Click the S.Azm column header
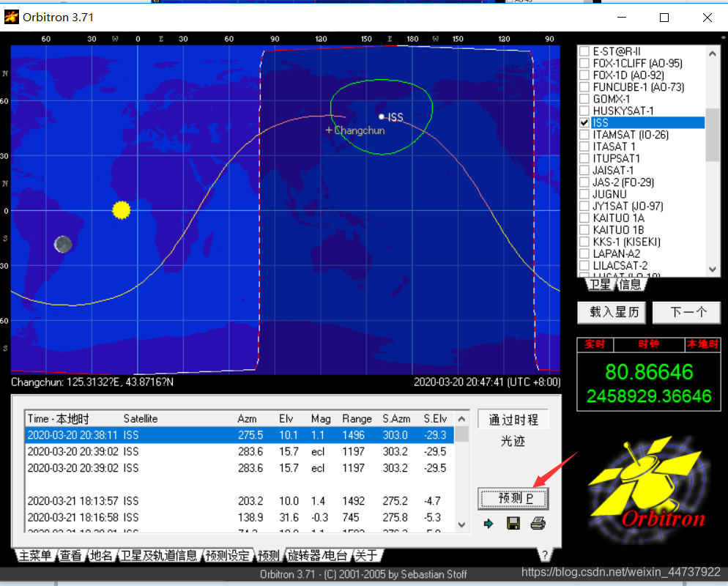728x586 pixels. tap(396, 419)
